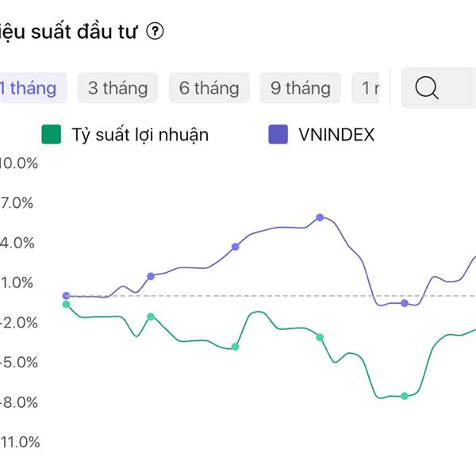
Task: Click the green Tỷ suất lợi nhuận swatch
Action: 51,135
